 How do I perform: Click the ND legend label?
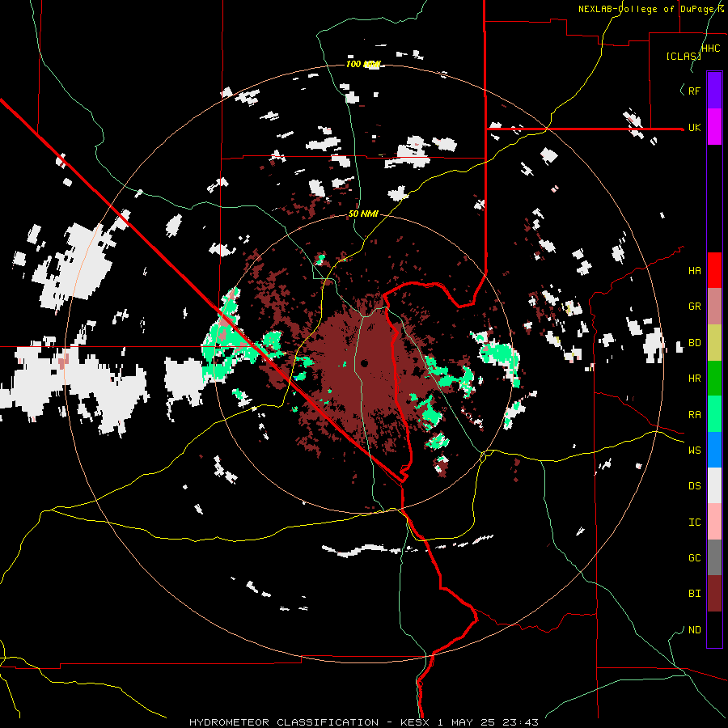point(695,630)
